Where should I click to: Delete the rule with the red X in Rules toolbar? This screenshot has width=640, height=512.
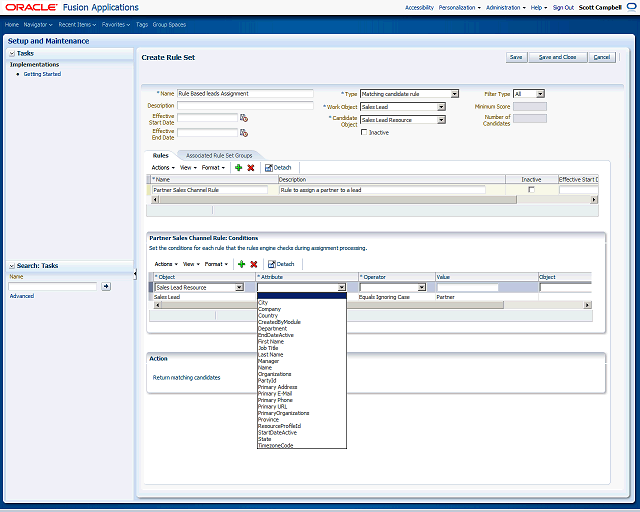point(251,167)
